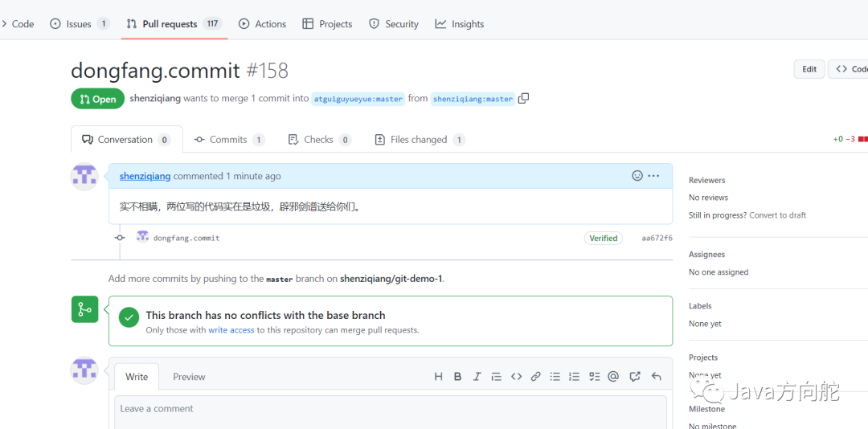Apply bold formatting icon

(x=458, y=377)
